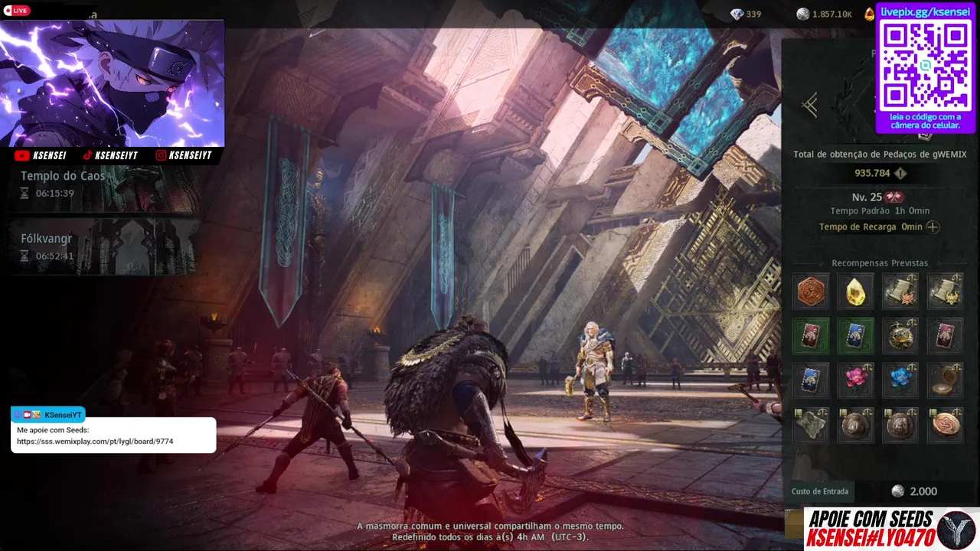Click the APOIE COM SEEDS banner
This screenshot has height=551, width=980.
[892, 529]
